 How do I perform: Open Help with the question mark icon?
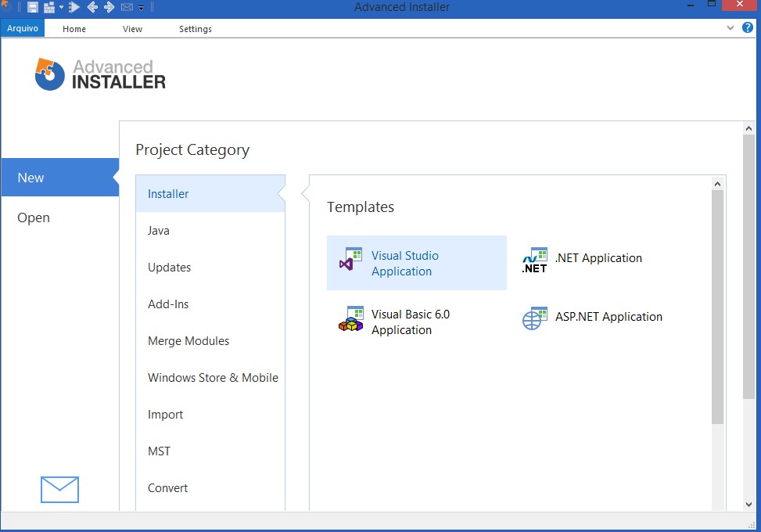(x=748, y=27)
